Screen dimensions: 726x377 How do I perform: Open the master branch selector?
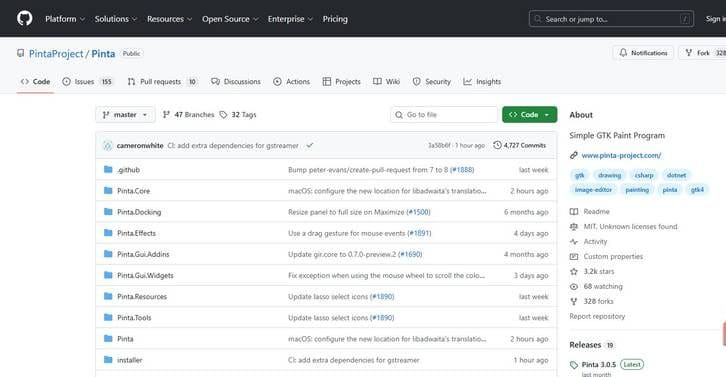(125, 114)
